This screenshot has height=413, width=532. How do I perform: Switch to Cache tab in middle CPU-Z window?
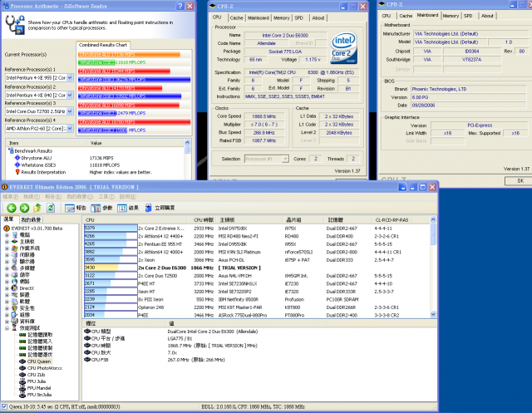pos(236,18)
